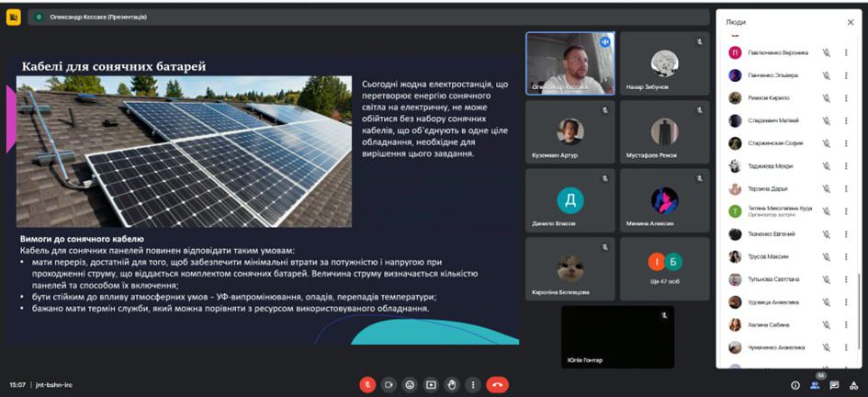The image size is (868, 397).
Task: Open the activities icon
Action: 853,385
